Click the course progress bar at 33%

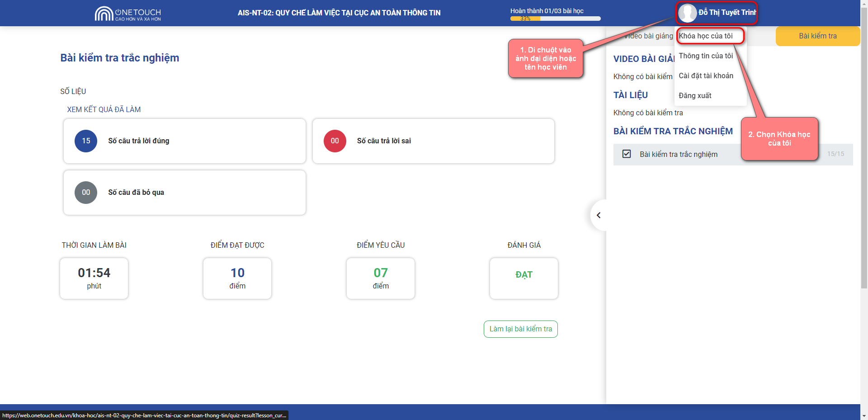(555, 19)
